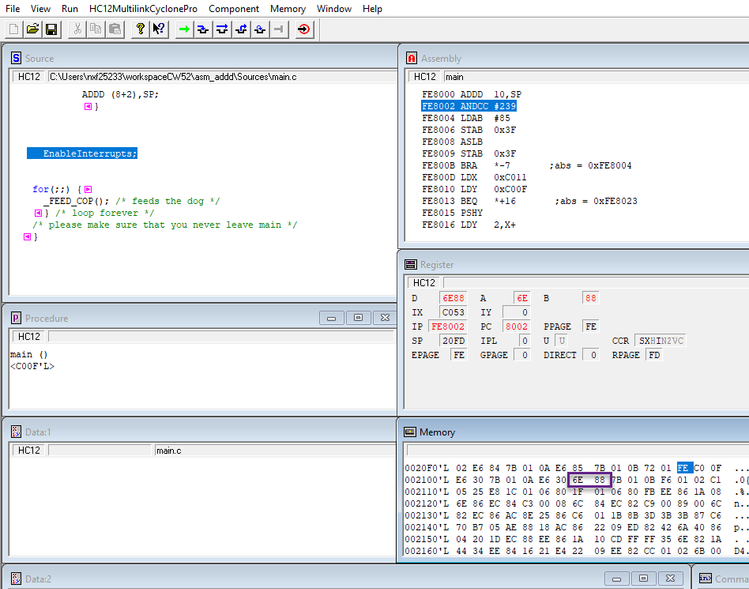The image size is (749, 589).
Task: Click the SP register value 20FD
Action: (x=454, y=341)
